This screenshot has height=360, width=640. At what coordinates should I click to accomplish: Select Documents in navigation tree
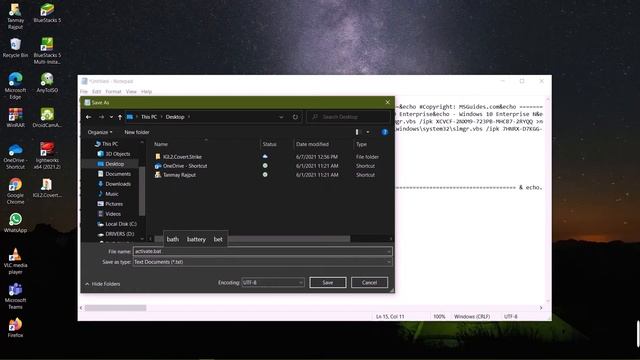pos(118,174)
